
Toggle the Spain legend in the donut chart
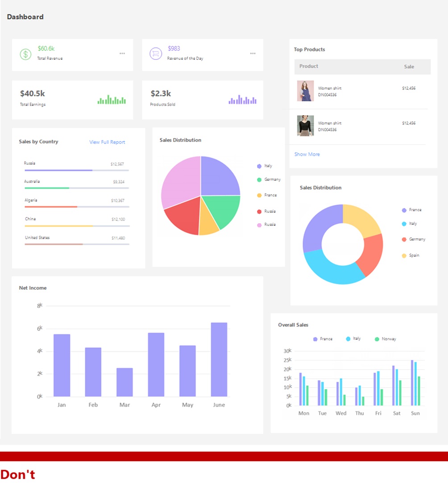(x=411, y=255)
